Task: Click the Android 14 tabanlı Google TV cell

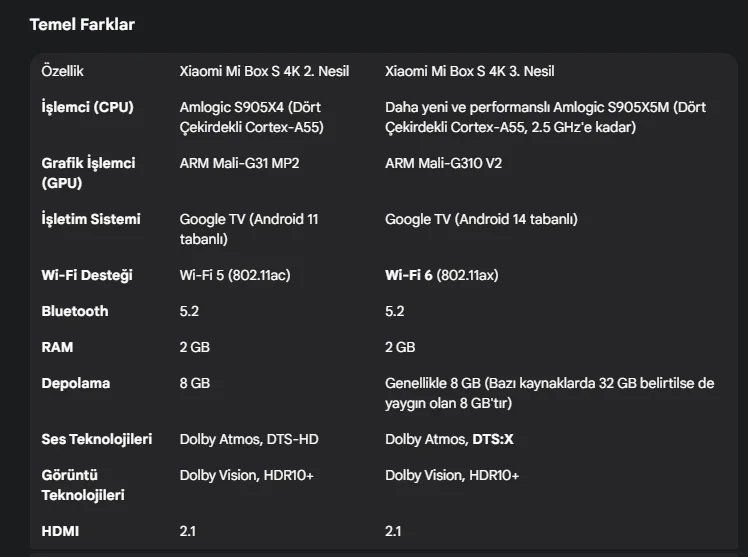Action: (481, 219)
